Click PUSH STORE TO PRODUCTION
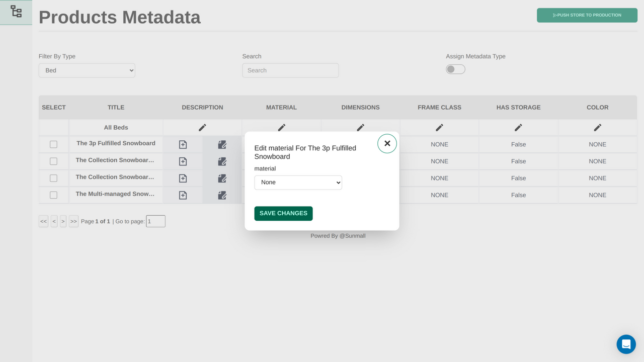 [x=587, y=15]
